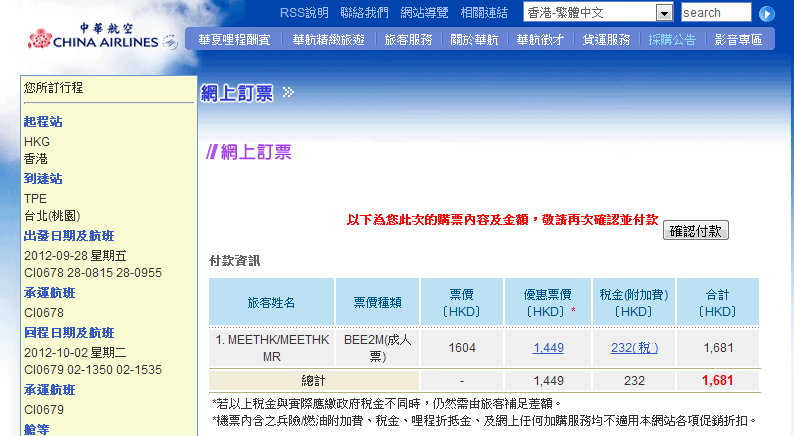Select the 華航徵才 menu item
Image resolution: width=794 pixels, height=436 pixels.
click(540, 40)
